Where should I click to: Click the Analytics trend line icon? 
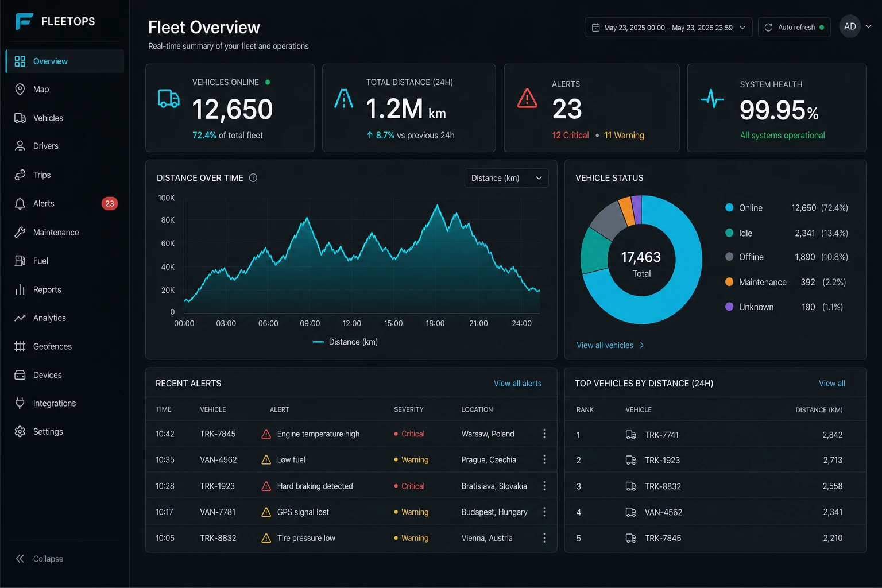coord(20,318)
